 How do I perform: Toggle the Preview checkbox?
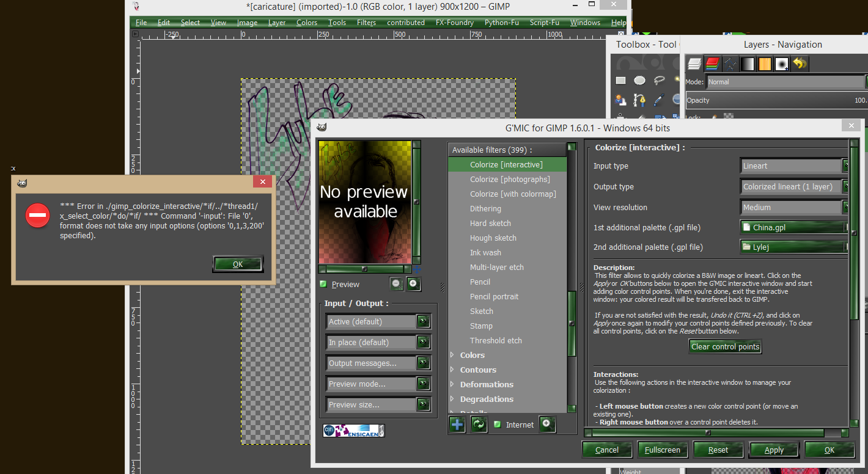(323, 284)
